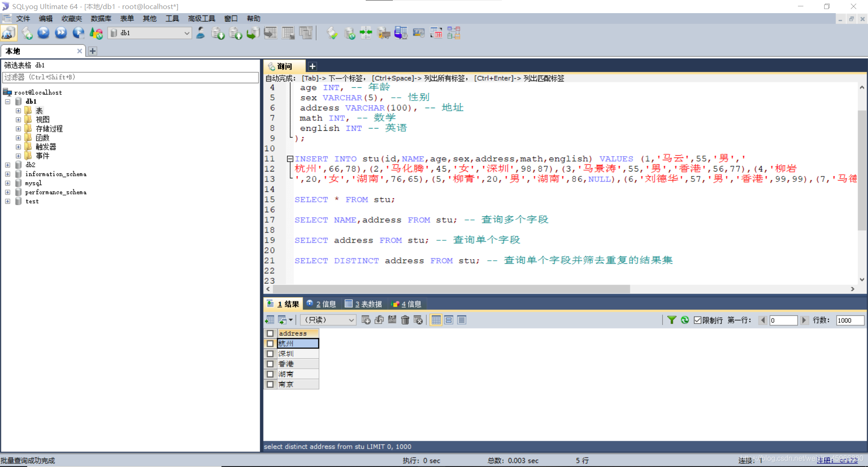Click insert new row icon in results

(x=366, y=320)
